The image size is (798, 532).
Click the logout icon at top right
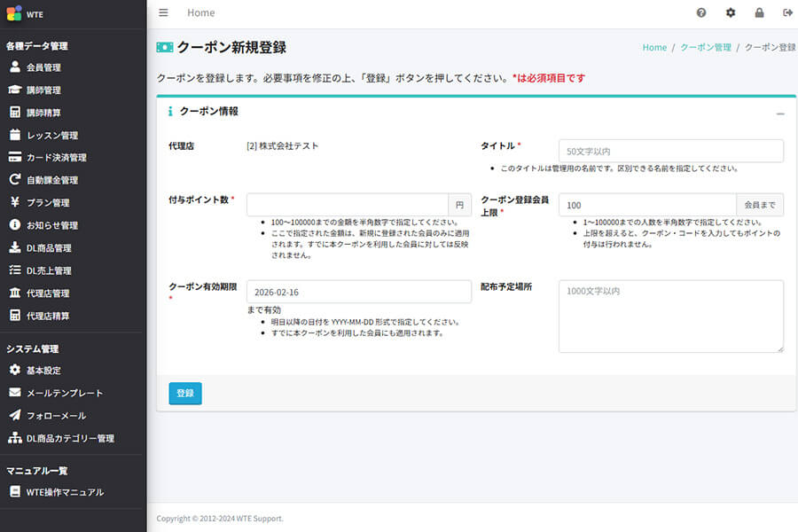click(787, 12)
